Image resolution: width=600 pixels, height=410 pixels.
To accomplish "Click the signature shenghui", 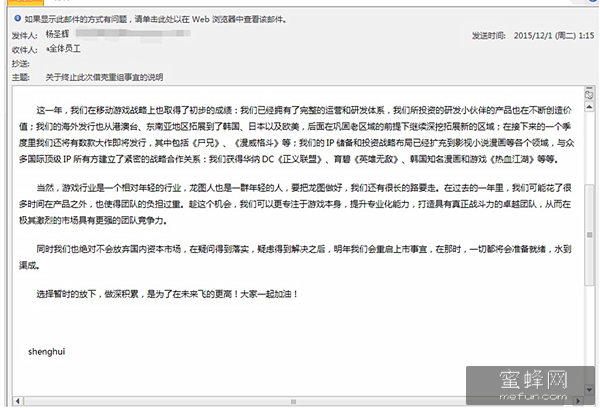I will point(47,351).
